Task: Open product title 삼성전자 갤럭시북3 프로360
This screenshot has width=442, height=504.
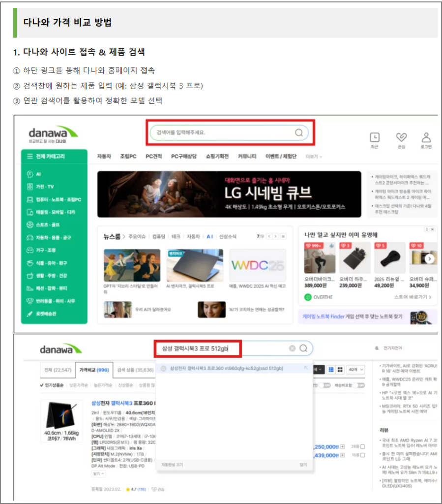Action: coord(123,403)
